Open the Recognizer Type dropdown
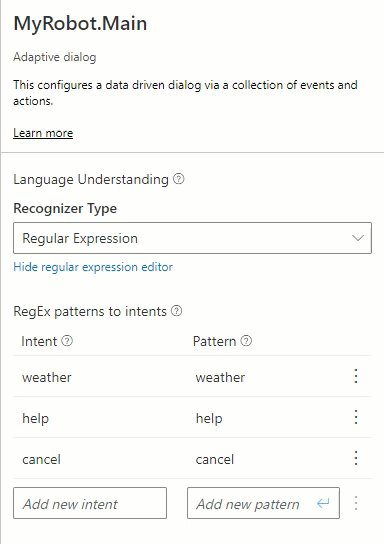The image size is (384, 544). (192, 238)
